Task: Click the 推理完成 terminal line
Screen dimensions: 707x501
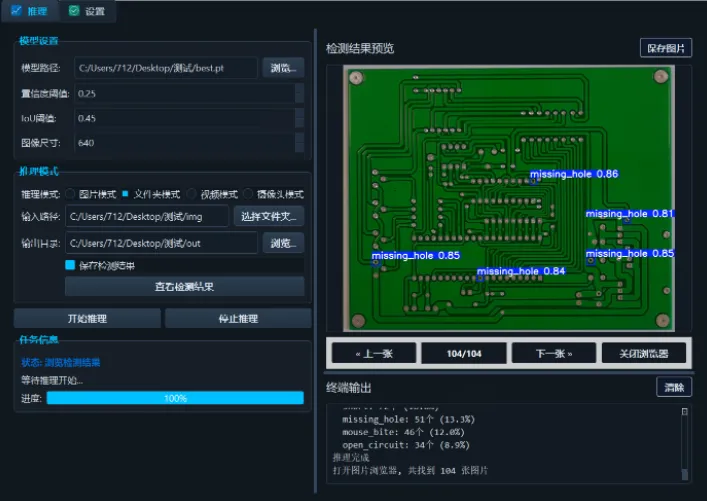Action: [x=351, y=458]
